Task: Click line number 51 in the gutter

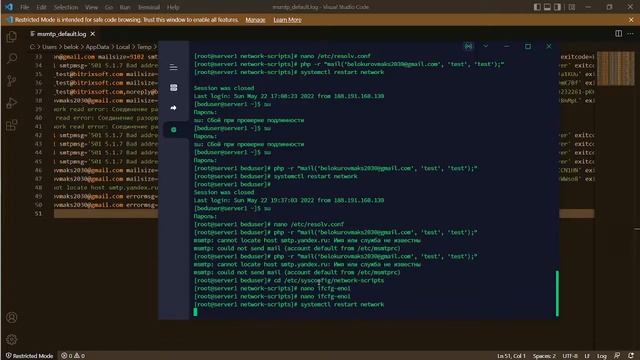Action: click(x=38, y=213)
